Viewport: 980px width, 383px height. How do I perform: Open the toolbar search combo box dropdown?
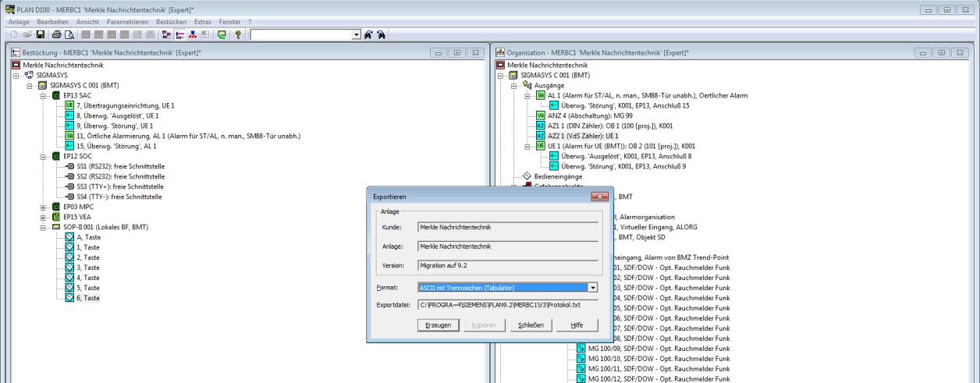point(357,35)
